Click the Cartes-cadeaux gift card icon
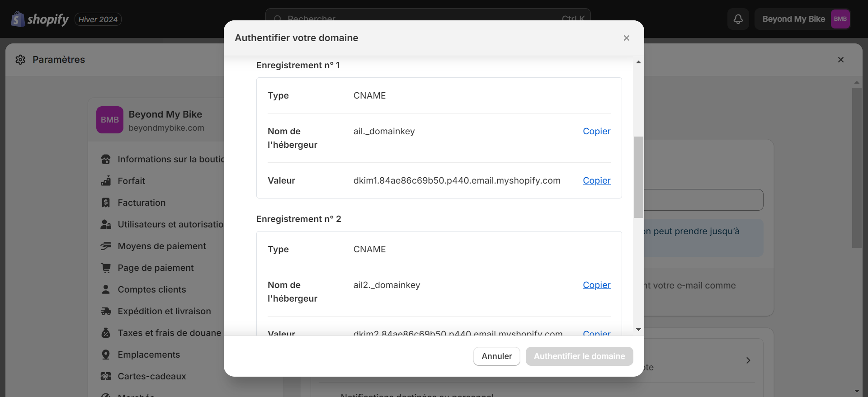 click(x=106, y=376)
